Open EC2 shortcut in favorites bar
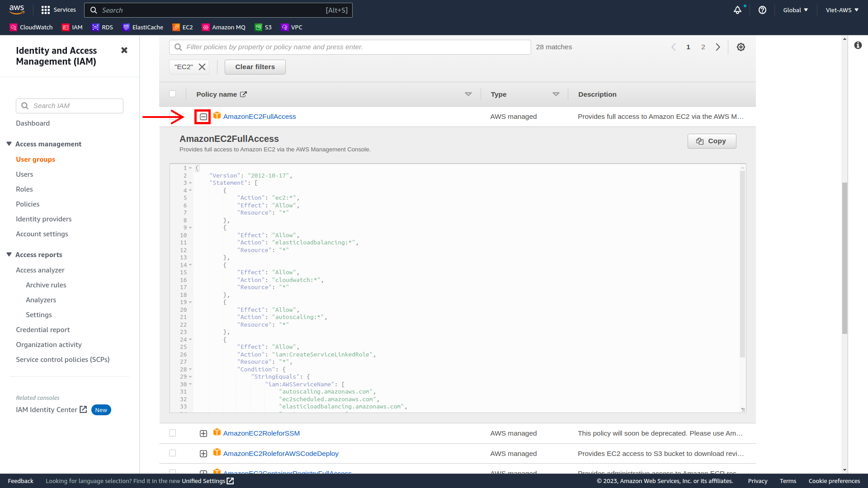 [x=183, y=27]
